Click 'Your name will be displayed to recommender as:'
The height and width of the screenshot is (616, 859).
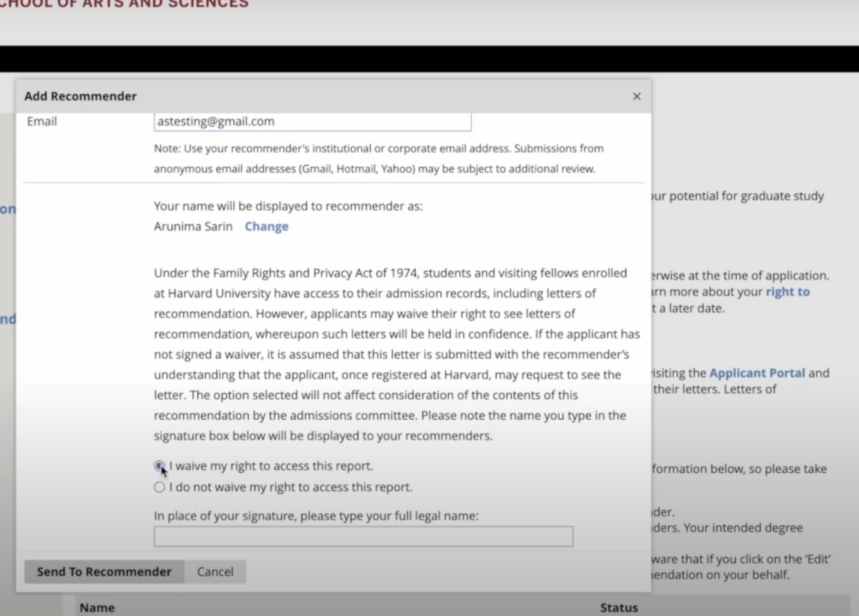click(x=288, y=206)
